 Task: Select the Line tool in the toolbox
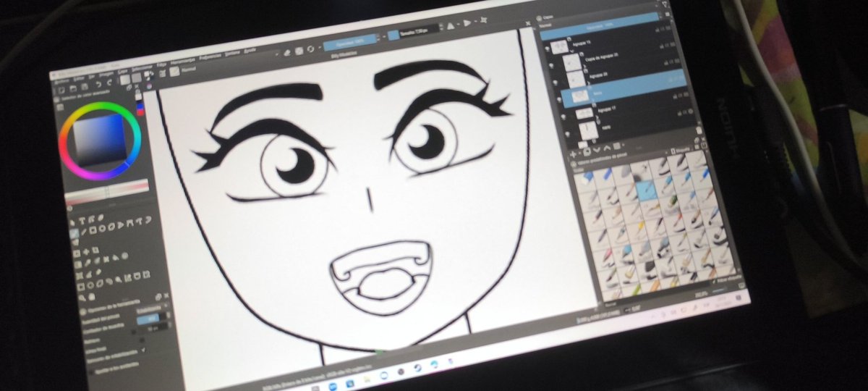tap(84, 231)
